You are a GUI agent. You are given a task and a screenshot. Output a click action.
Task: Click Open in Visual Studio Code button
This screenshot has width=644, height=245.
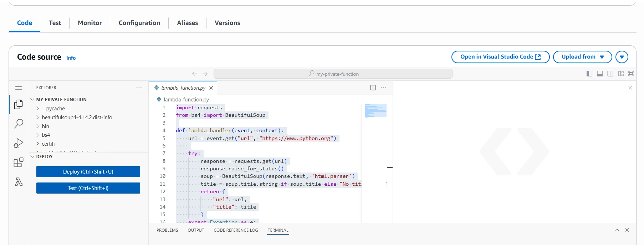click(x=500, y=57)
